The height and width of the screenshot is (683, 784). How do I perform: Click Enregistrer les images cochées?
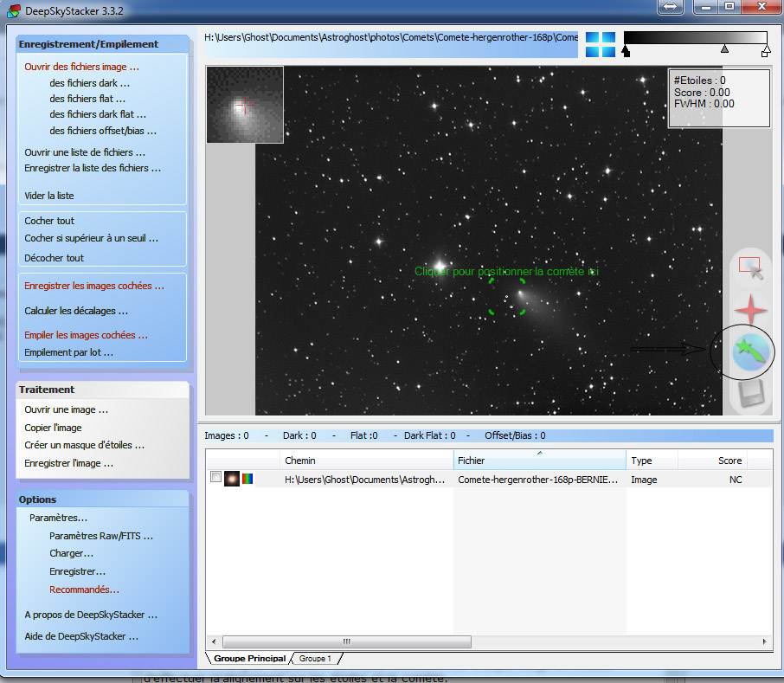pyautogui.click(x=94, y=286)
